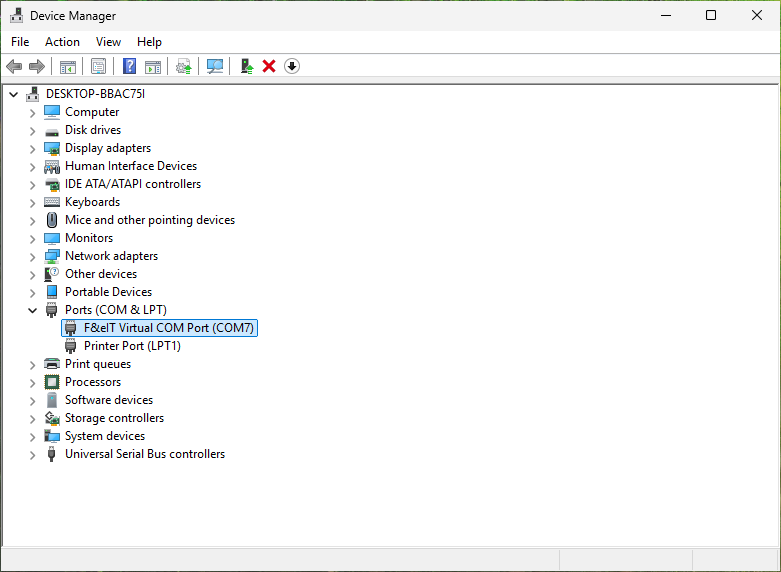Open the Help menu
Viewport: 781px width, 572px height.
tap(149, 42)
